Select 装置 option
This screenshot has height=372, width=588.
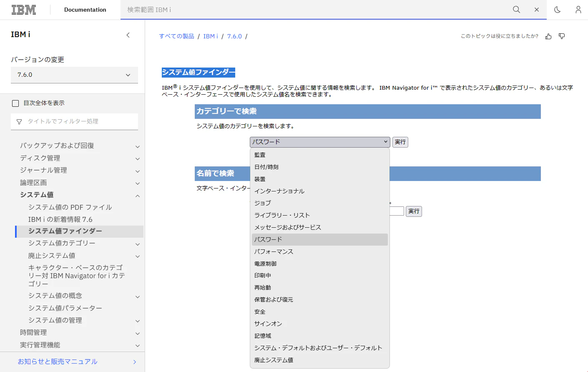click(x=320, y=179)
